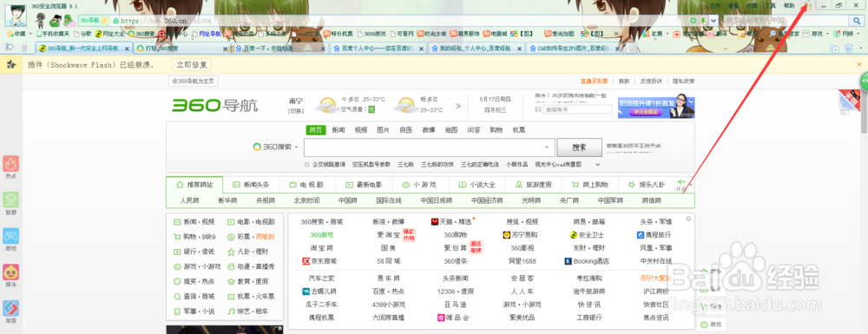Click the 网银 toolbar icon
Image resolution: width=868 pixels, height=334 pixels.
843,34
